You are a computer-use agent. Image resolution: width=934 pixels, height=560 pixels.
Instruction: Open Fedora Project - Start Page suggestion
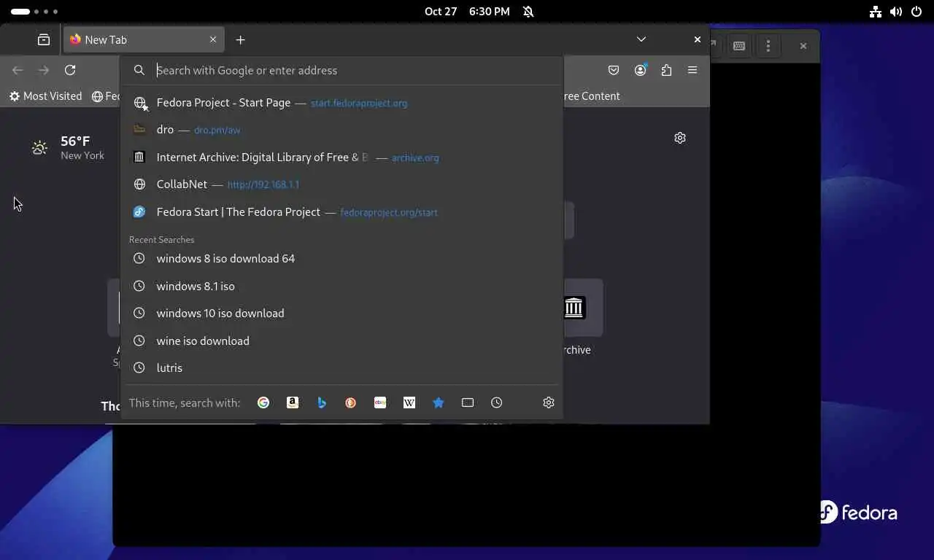(x=341, y=103)
